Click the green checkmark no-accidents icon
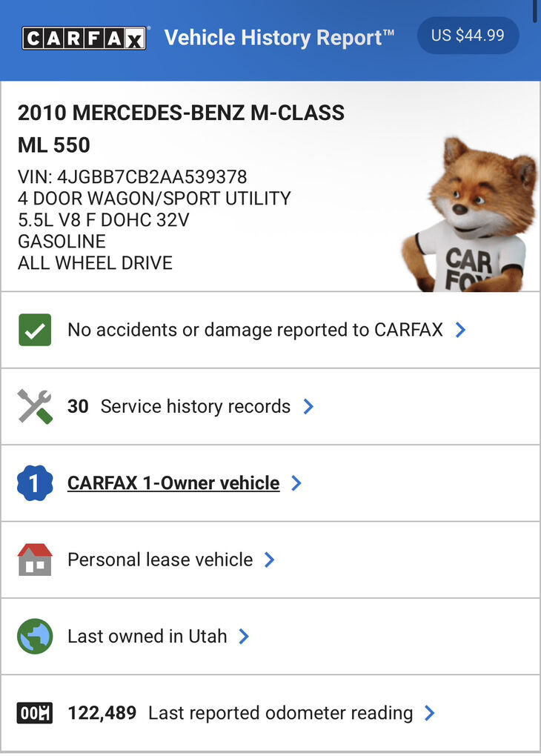The width and height of the screenshot is (541, 756). point(35,330)
